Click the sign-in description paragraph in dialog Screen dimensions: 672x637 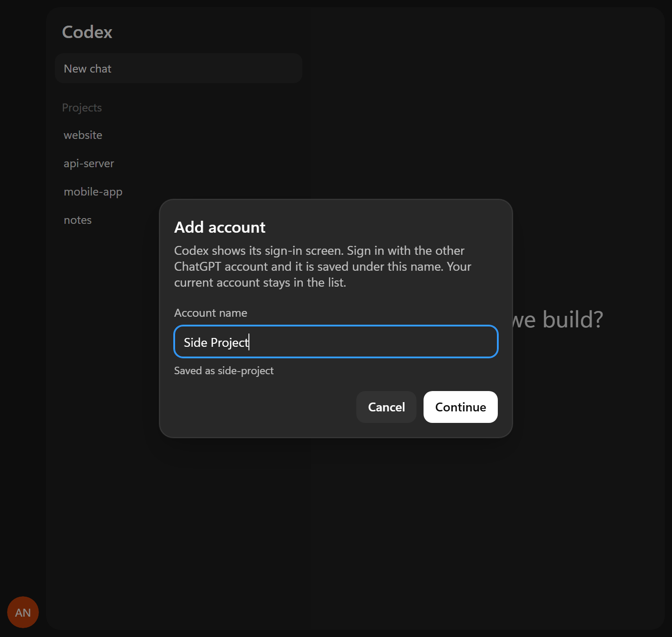(323, 266)
